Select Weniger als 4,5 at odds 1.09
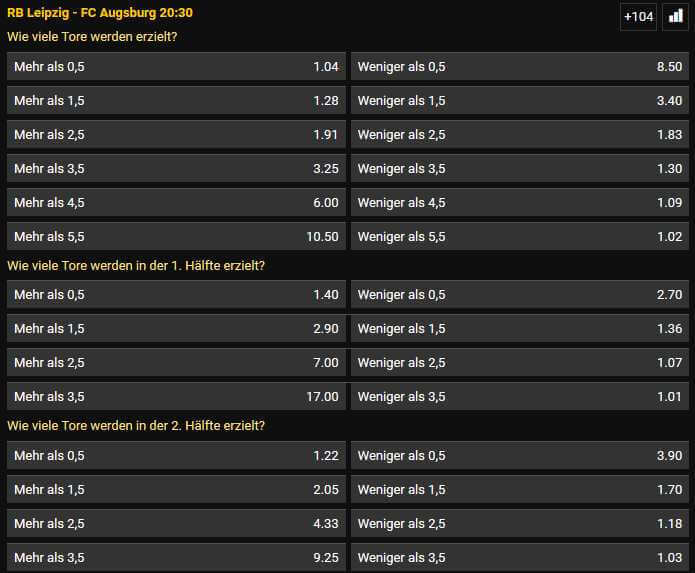The width and height of the screenshot is (695, 573). coord(519,203)
